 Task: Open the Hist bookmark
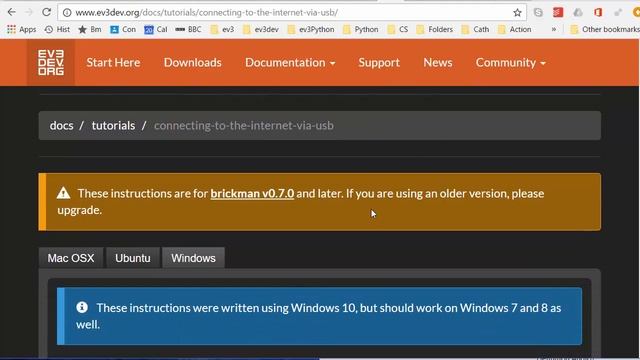[57, 29]
